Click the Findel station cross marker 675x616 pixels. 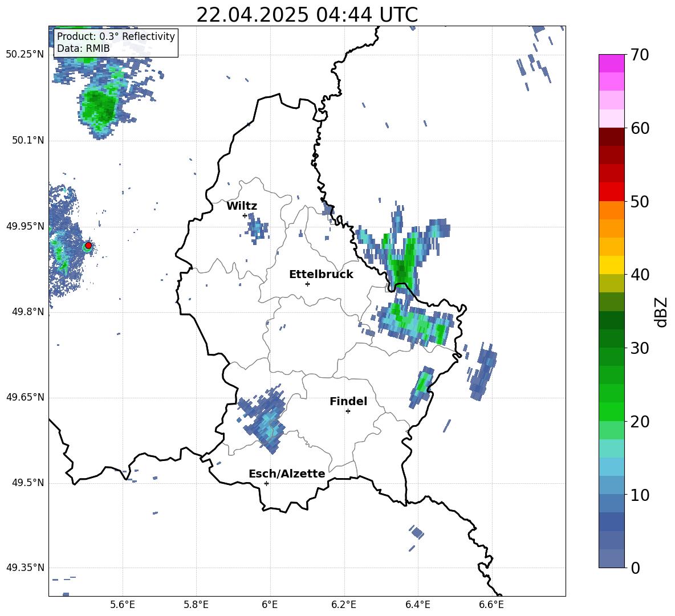click(348, 411)
